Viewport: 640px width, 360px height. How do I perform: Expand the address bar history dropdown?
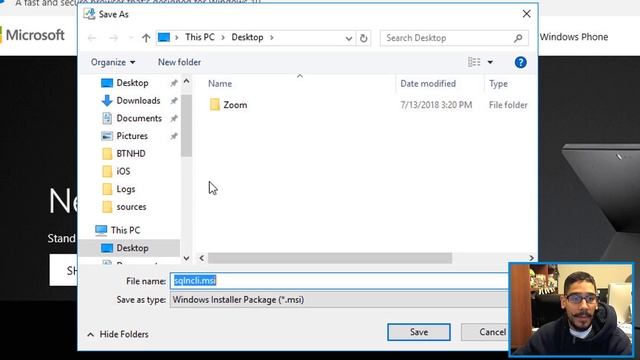coord(349,38)
